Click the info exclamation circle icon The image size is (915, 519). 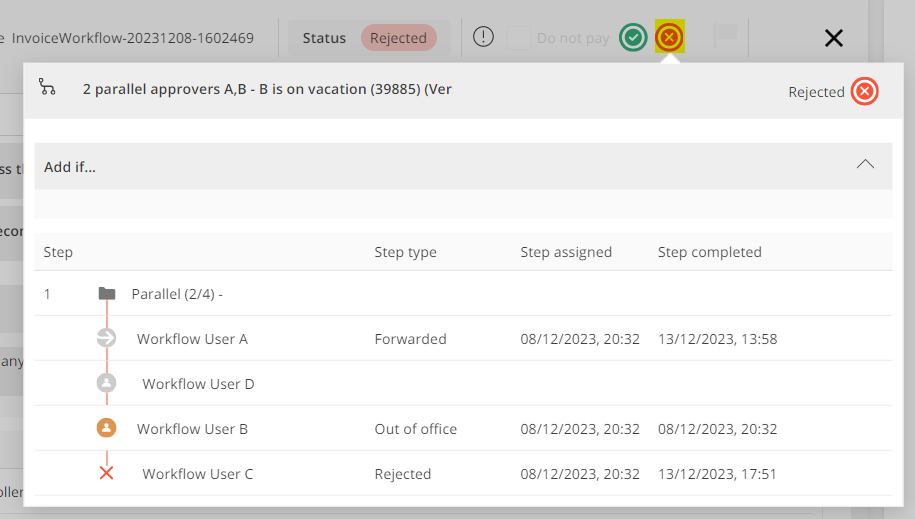[483, 38]
